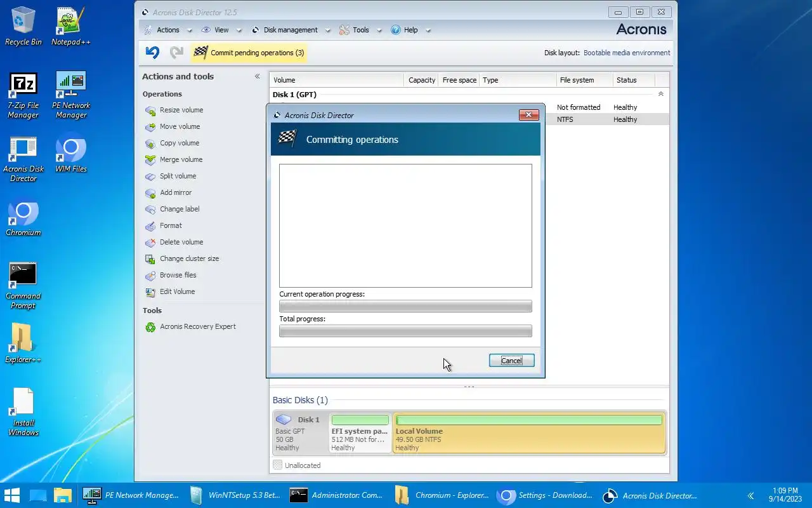Image resolution: width=812 pixels, height=508 pixels.
Task: Select the Disk 1 Basic GPT block
Action: click(301, 432)
